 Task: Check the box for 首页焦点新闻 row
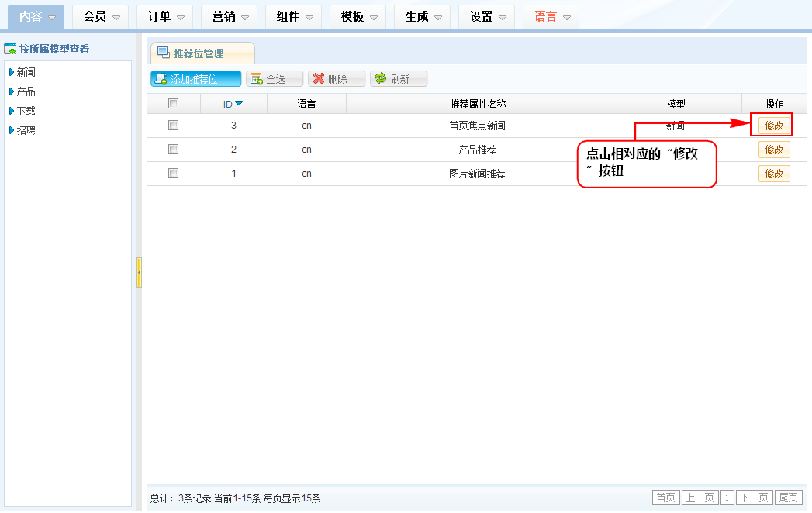point(174,126)
